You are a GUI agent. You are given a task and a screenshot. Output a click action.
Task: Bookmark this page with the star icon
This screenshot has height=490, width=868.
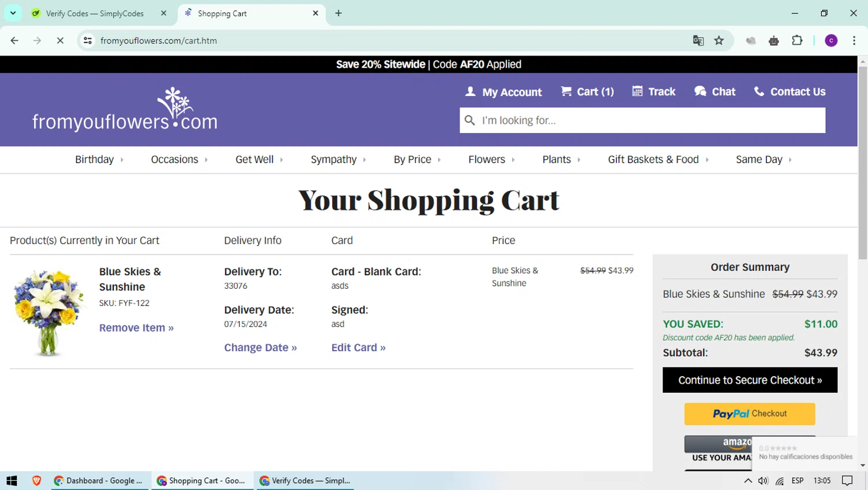coord(719,40)
